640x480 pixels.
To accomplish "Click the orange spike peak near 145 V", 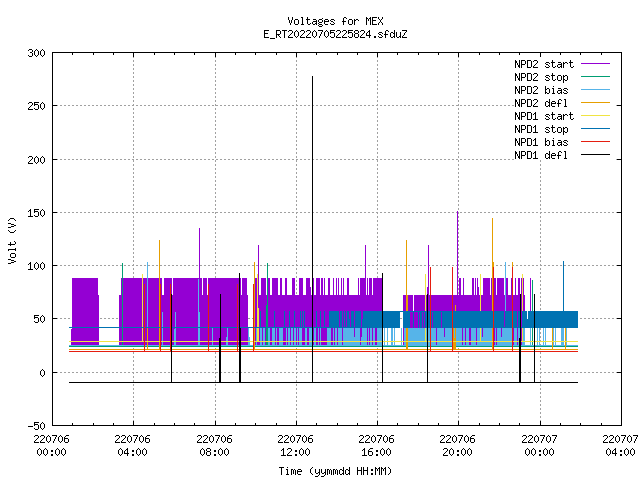I will coord(492,219).
